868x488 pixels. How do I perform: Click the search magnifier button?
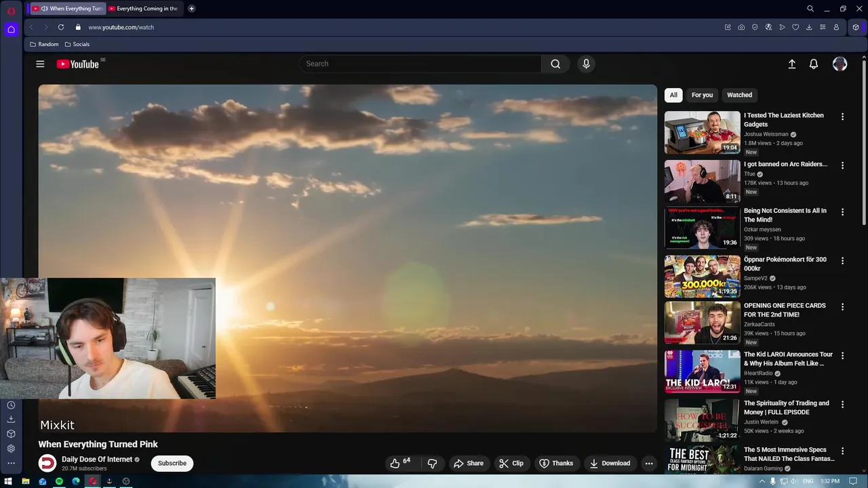pos(555,64)
